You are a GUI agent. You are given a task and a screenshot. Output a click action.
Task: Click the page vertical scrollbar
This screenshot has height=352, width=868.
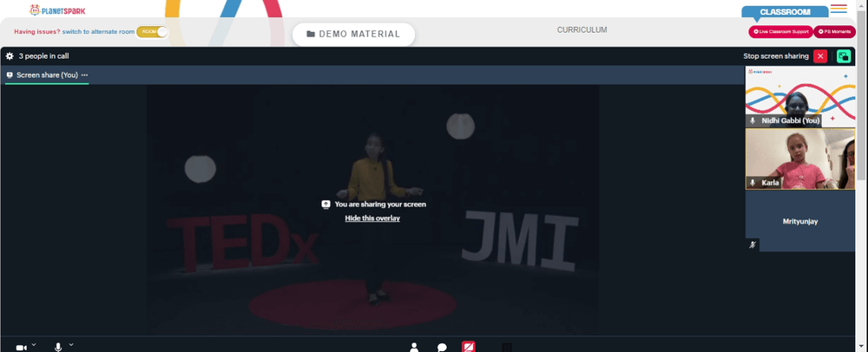[863, 94]
